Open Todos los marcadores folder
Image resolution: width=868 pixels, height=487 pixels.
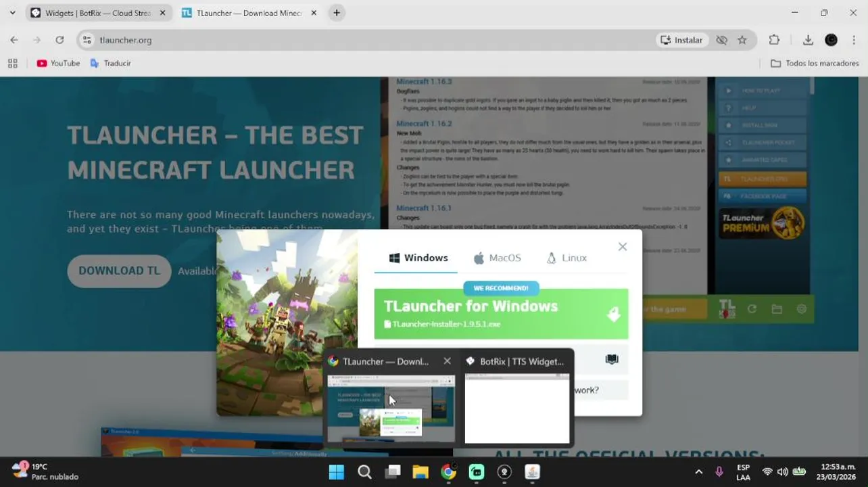pos(815,63)
